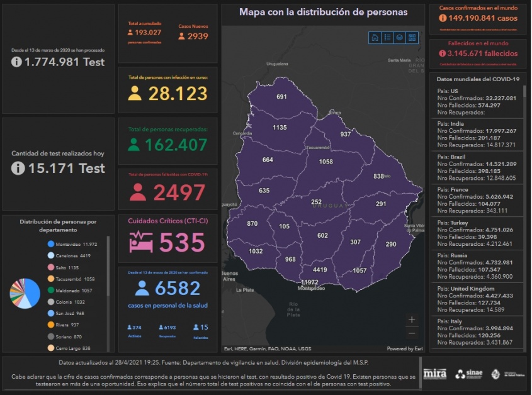Screen dimensions: 532x395
Task: Zoom in with the map plus button
Action: [412, 320]
